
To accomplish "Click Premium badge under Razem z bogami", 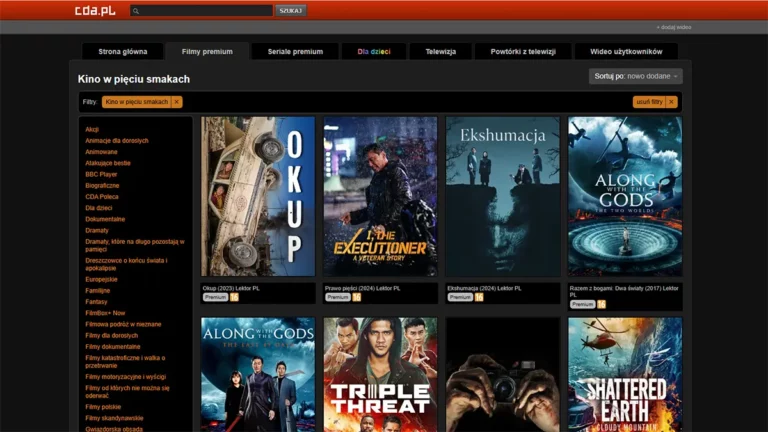I will (x=583, y=305).
